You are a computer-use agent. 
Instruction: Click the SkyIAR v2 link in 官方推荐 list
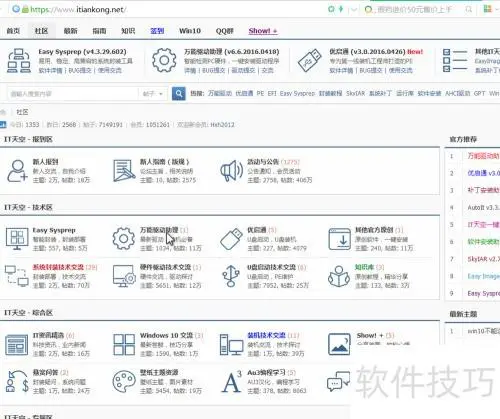click(483, 259)
